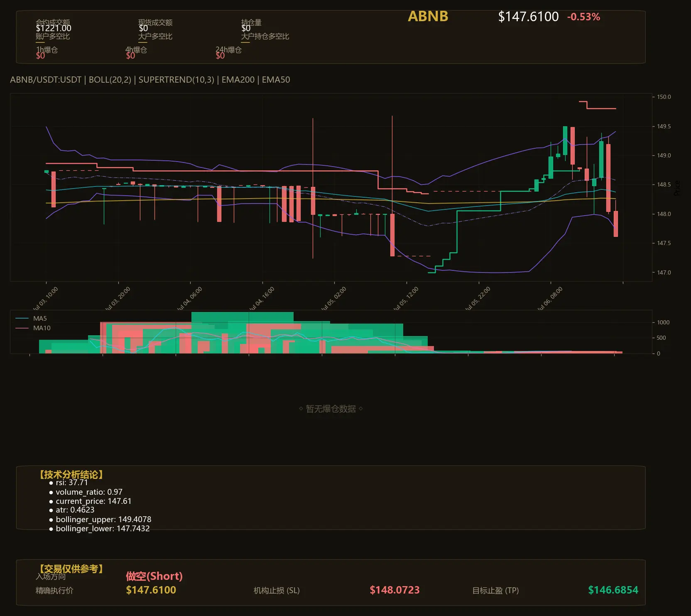The height and width of the screenshot is (616, 691).
Task: Click the 【交易仅供参考】 section heading
Action: pyautogui.click(x=71, y=569)
